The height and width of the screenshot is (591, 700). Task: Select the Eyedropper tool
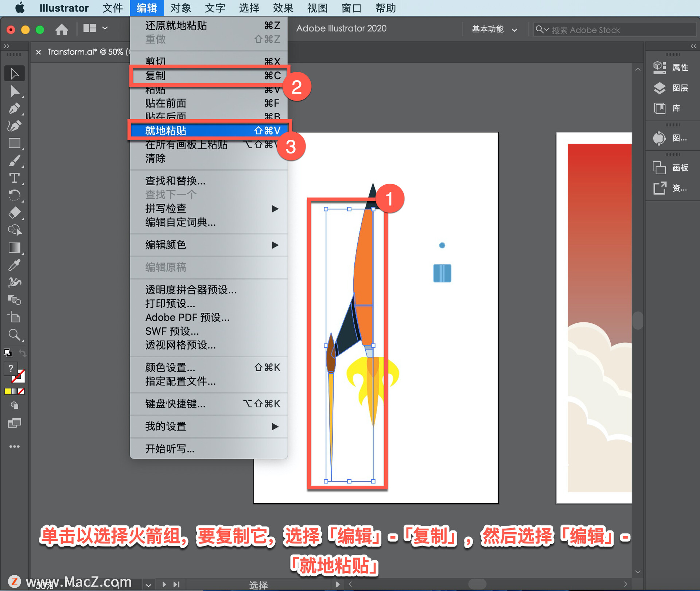click(14, 265)
